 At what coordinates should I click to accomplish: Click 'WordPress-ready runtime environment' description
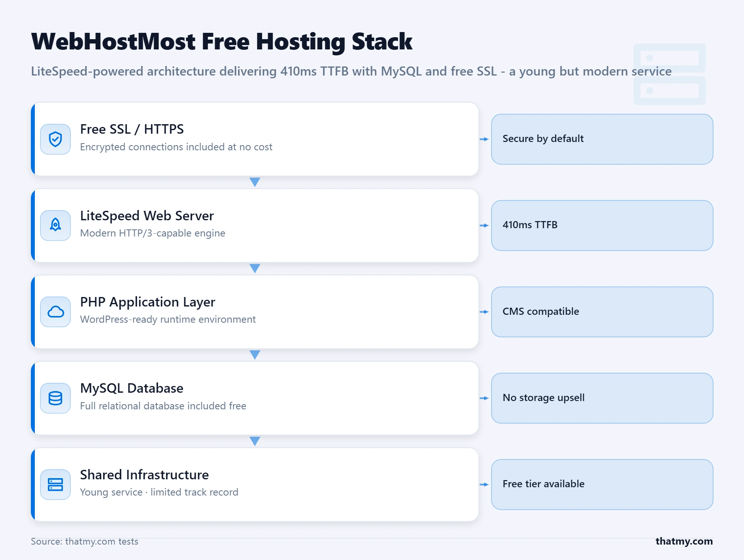pos(168,320)
